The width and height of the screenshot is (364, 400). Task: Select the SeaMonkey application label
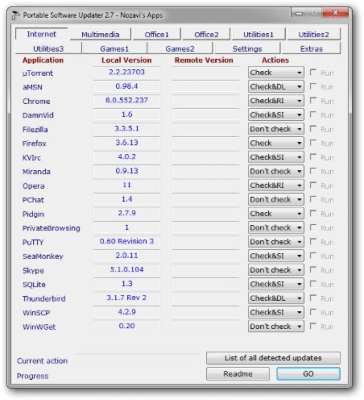point(43,256)
